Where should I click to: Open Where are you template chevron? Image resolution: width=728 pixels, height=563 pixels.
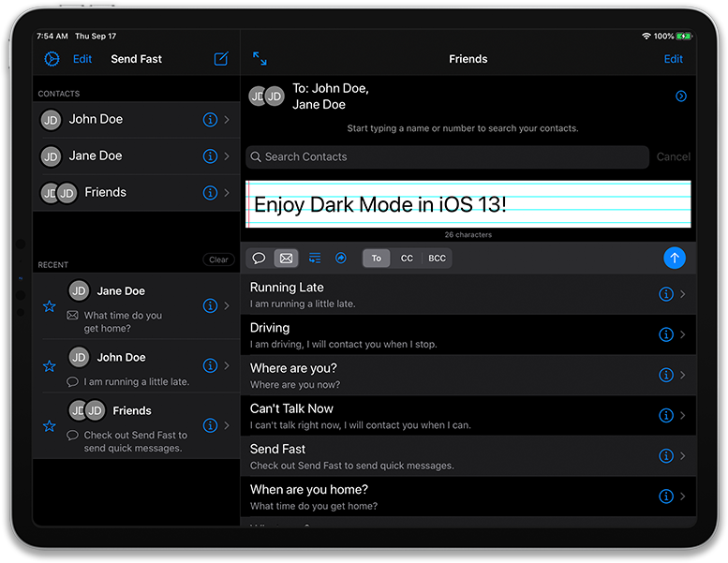click(x=682, y=375)
